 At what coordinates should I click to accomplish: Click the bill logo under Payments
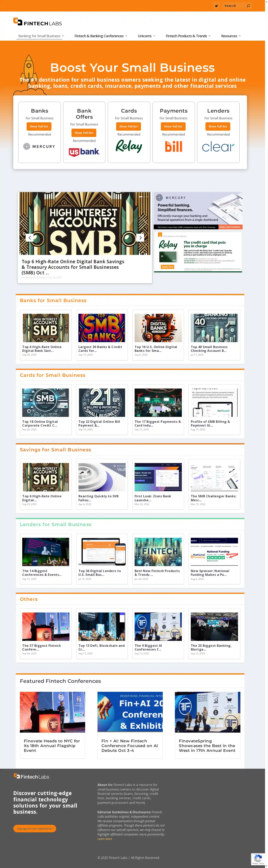tap(174, 146)
